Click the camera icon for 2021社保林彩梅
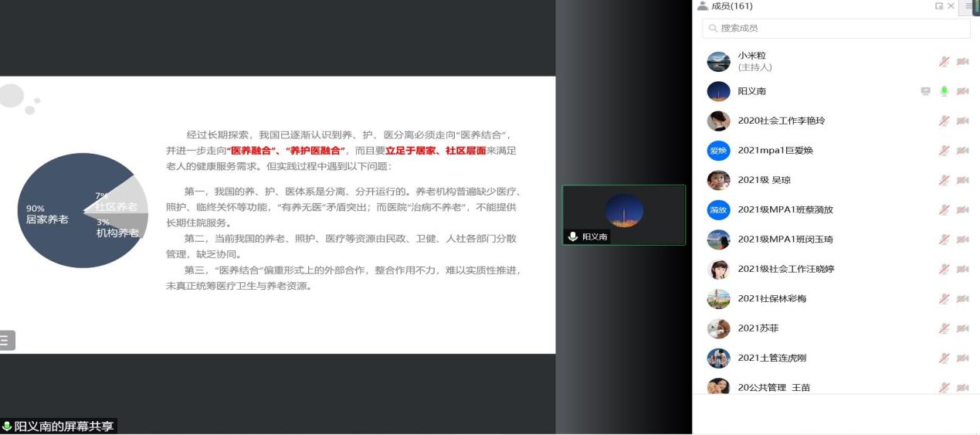Screen dimensions: 980x435 tap(962, 299)
